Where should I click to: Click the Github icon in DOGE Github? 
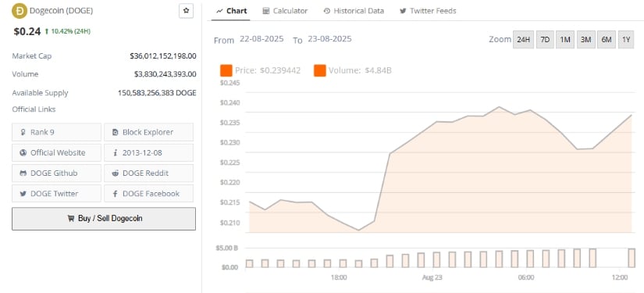(x=23, y=173)
